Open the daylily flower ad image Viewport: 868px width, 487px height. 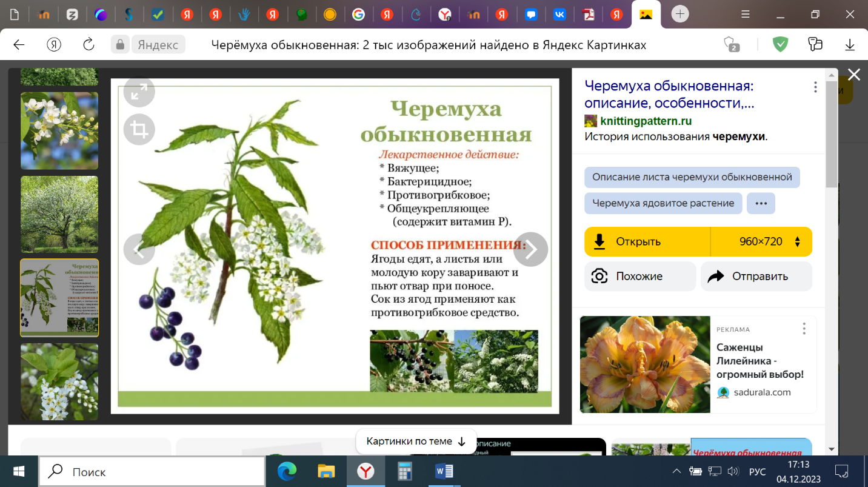pyautogui.click(x=645, y=364)
